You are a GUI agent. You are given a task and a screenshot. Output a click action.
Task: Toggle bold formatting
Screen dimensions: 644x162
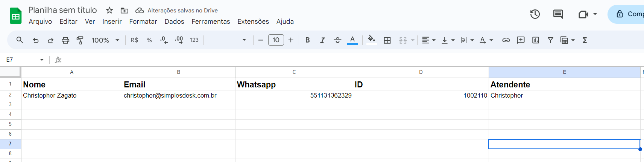(x=307, y=40)
